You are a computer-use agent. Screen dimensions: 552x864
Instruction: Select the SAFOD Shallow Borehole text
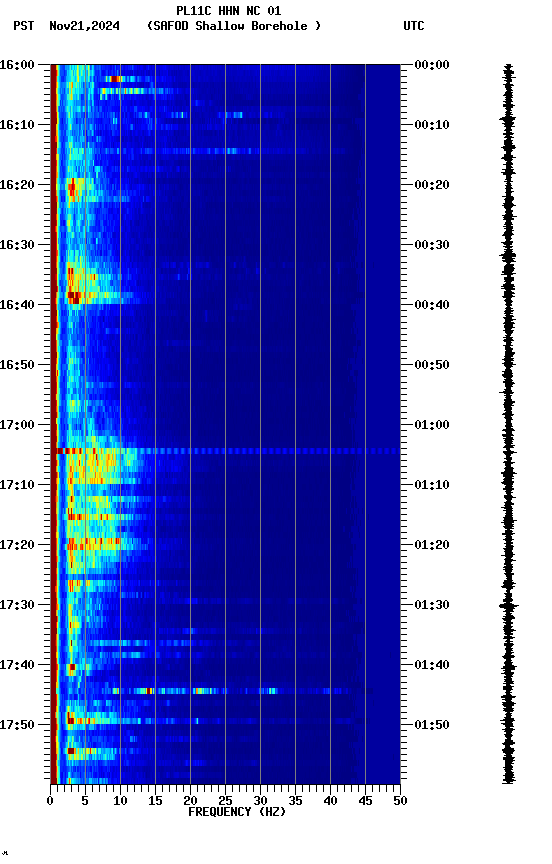click(x=234, y=26)
